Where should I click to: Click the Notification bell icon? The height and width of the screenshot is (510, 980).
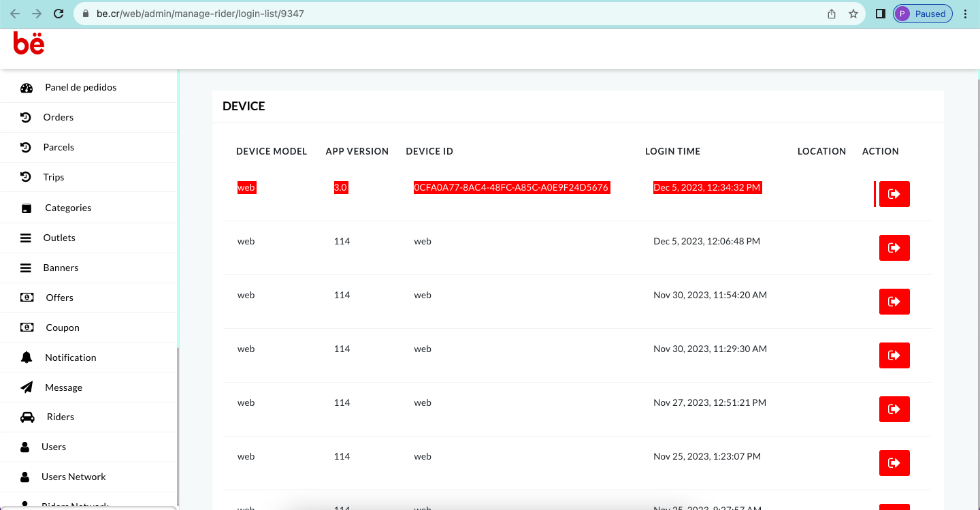click(x=27, y=357)
